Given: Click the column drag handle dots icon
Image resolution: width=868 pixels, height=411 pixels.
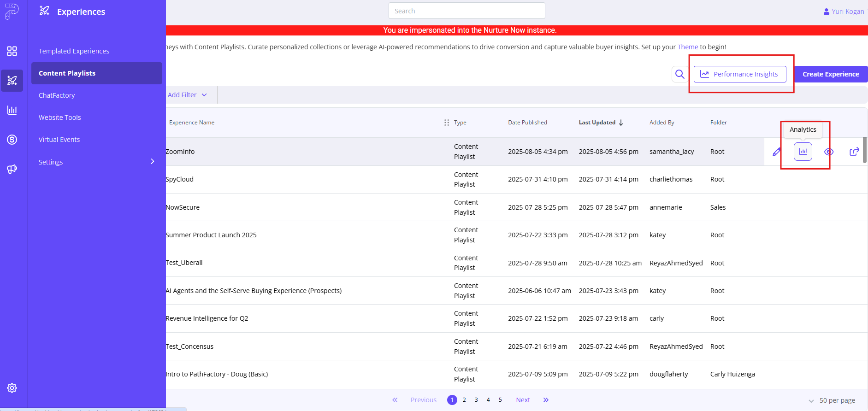Looking at the screenshot, I should click(x=446, y=123).
